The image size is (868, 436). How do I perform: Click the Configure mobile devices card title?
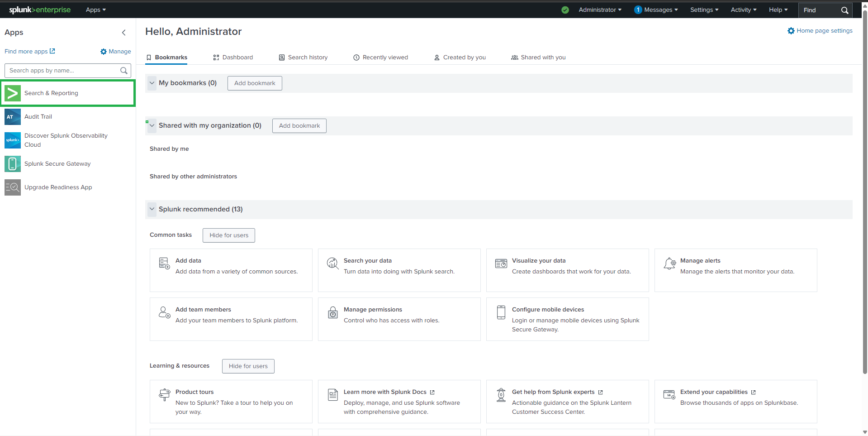click(x=548, y=310)
